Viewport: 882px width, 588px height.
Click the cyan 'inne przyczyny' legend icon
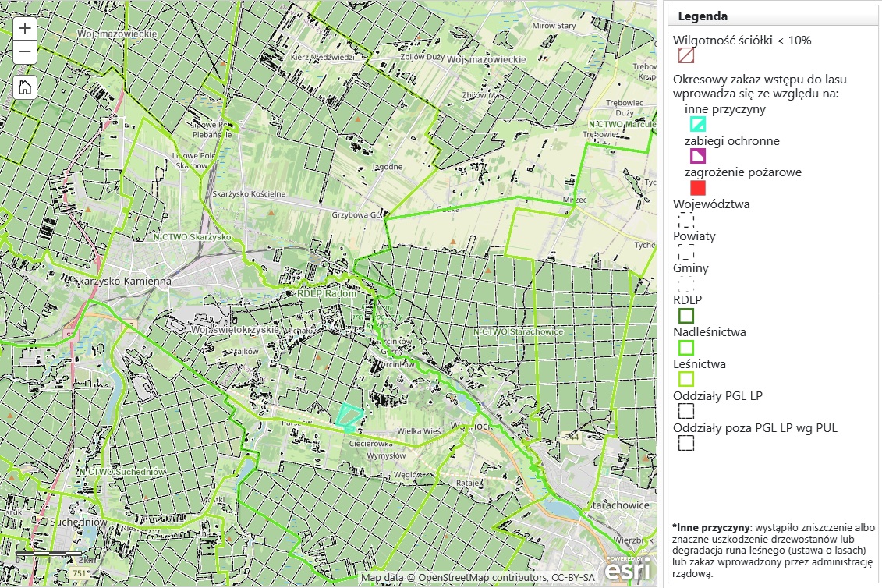pyautogui.click(x=698, y=124)
